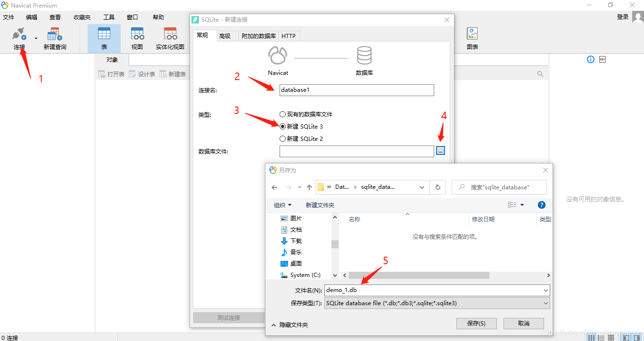The height and width of the screenshot is (341, 644).
Task: Select Existing Database File (现有的数据库文件) radio
Action: 282,114
